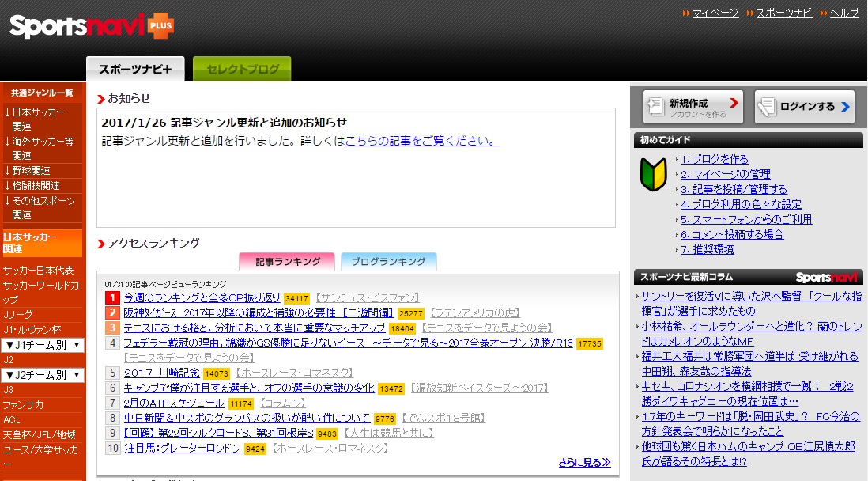The width and height of the screenshot is (868, 481).
Task: Open こちらの記事をご覧ください link
Action: click(422, 141)
